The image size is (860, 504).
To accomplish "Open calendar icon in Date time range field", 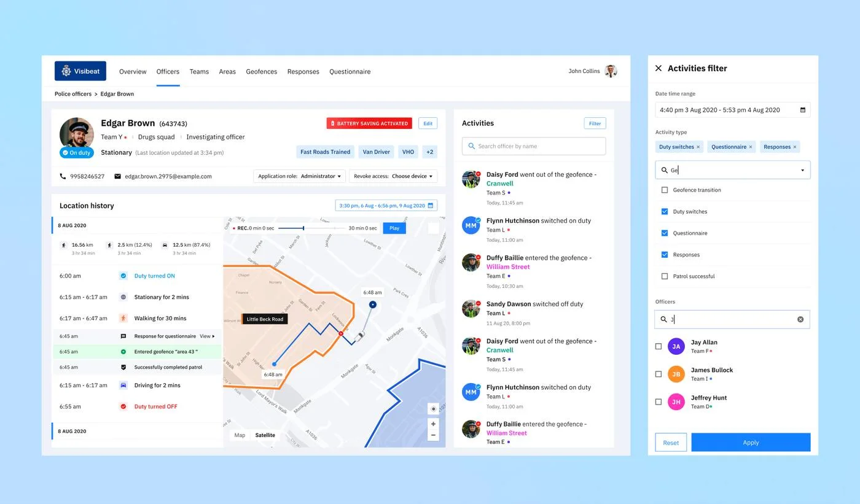I will (802, 110).
